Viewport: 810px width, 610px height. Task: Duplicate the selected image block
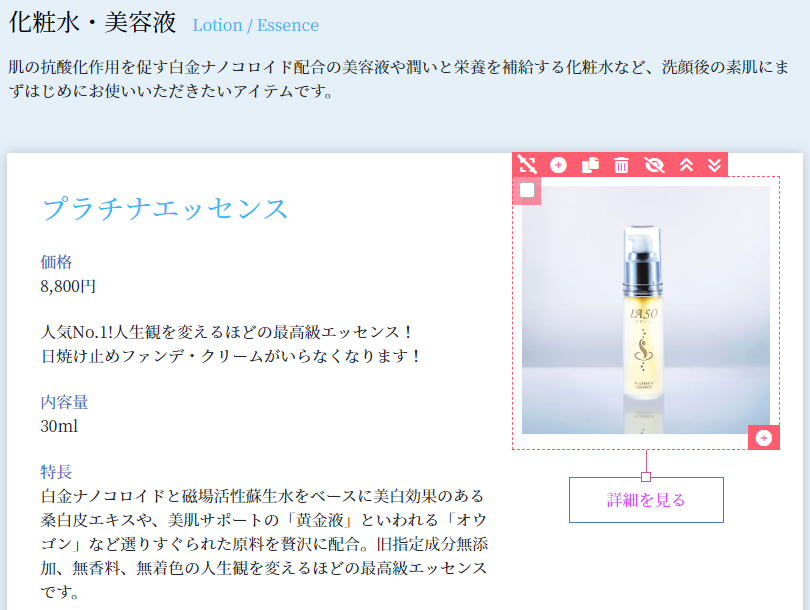(x=590, y=165)
